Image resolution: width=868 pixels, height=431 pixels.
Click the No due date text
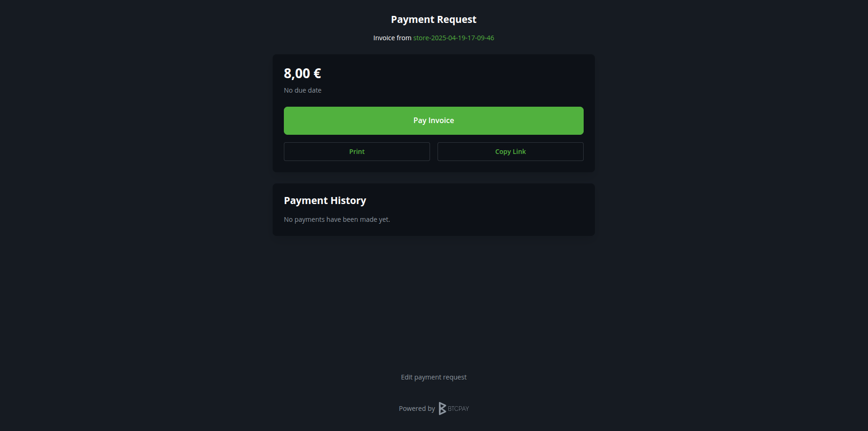point(303,90)
